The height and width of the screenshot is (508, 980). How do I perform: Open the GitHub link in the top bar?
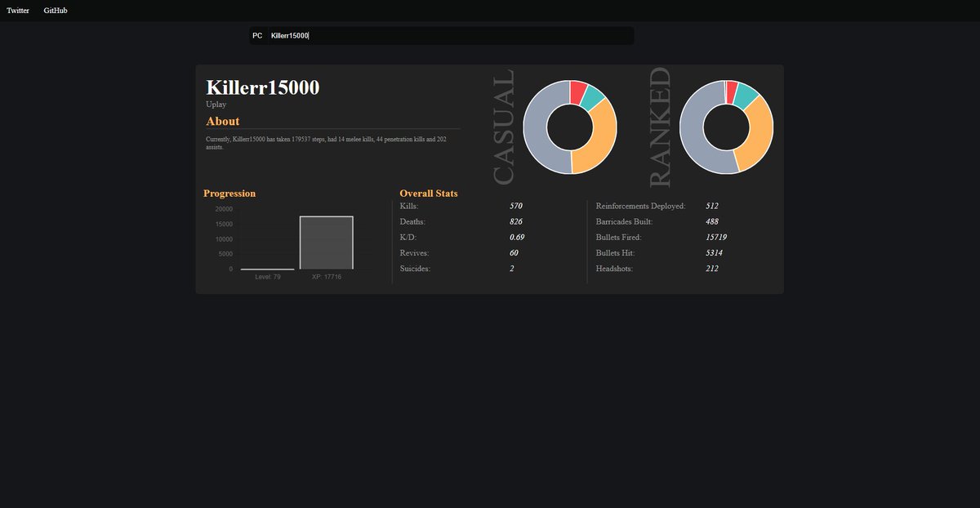coord(56,11)
